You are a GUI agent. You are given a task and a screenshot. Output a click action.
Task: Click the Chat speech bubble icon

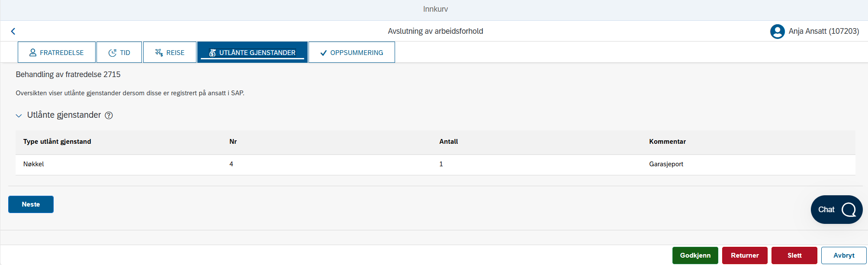(x=849, y=210)
